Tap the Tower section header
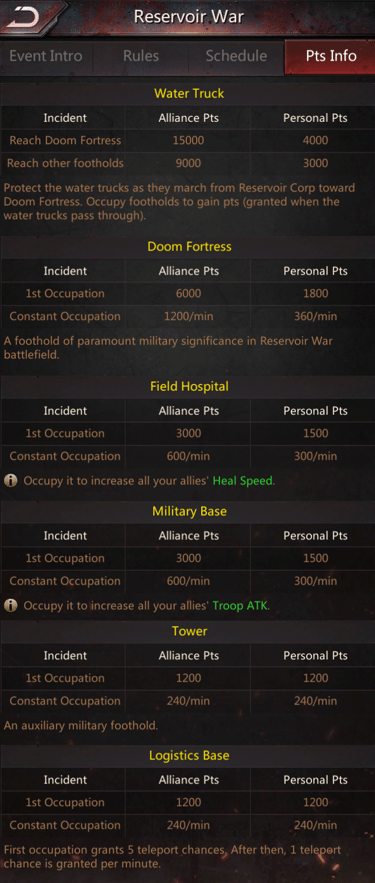The height and width of the screenshot is (883, 375). pos(189,631)
